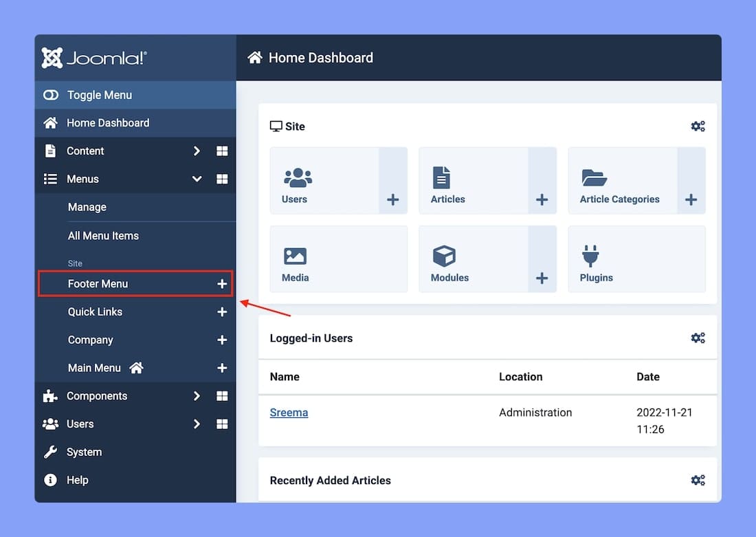
Task: Open Quick Links menu entry
Action: (x=95, y=311)
